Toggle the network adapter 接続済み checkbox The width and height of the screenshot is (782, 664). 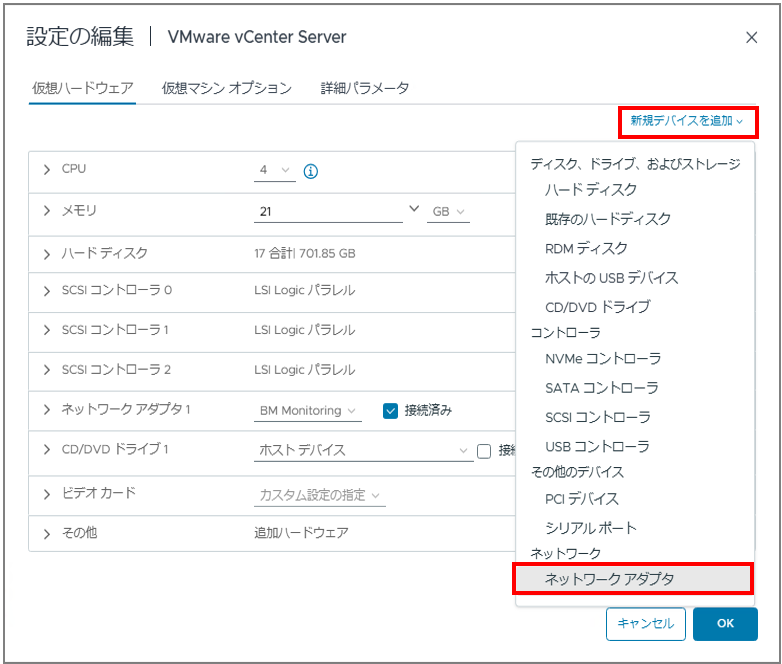click(x=390, y=411)
